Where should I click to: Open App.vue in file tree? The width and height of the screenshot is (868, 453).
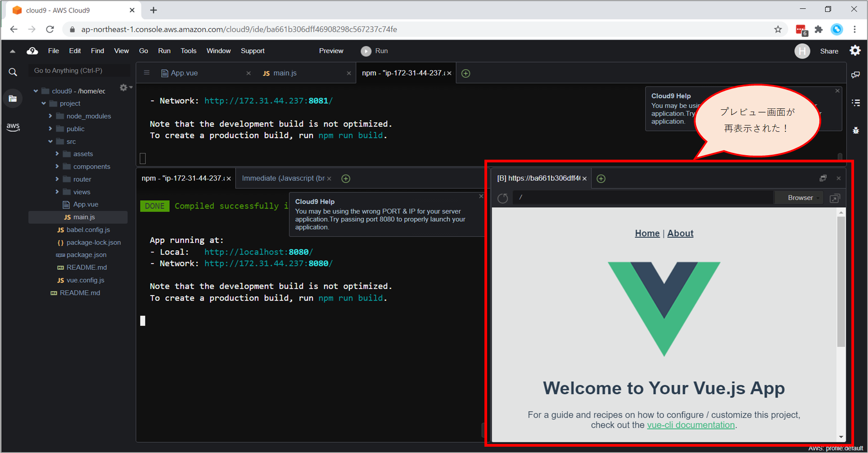click(x=86, y=205)
